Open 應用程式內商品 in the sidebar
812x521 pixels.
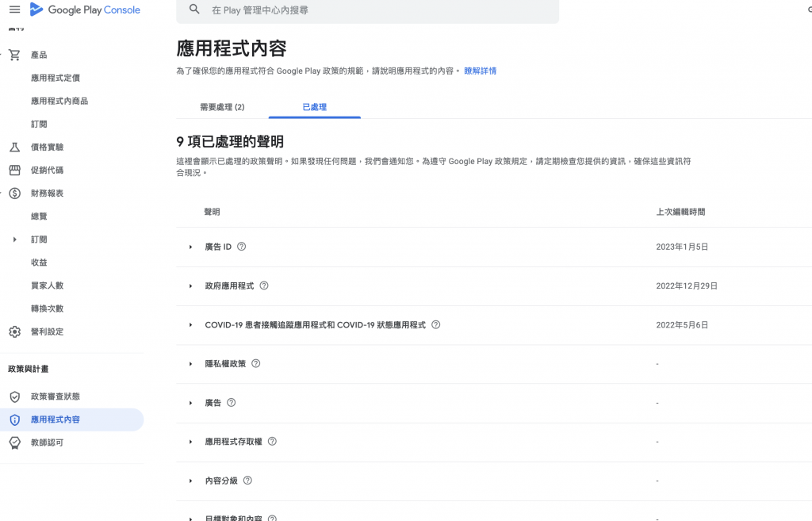[59, 101]
